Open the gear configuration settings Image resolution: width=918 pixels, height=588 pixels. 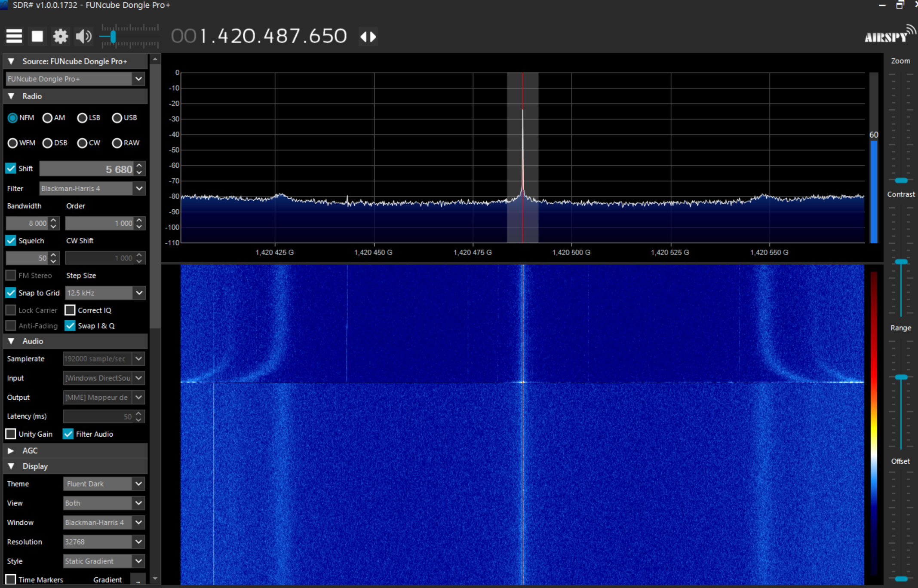click(60, 36)
